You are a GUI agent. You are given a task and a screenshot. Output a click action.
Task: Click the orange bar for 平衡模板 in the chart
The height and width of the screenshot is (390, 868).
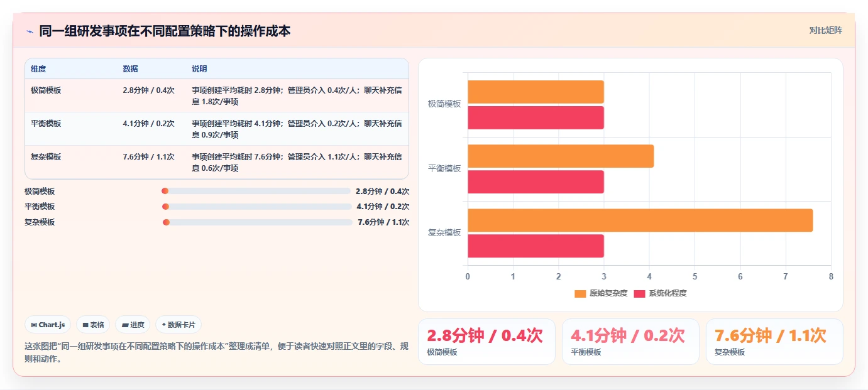(561, 156)
